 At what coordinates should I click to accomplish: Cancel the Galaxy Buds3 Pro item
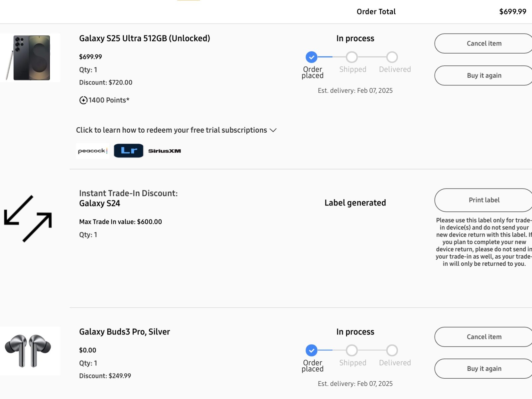pyautogui.click(x=484, y=337)
